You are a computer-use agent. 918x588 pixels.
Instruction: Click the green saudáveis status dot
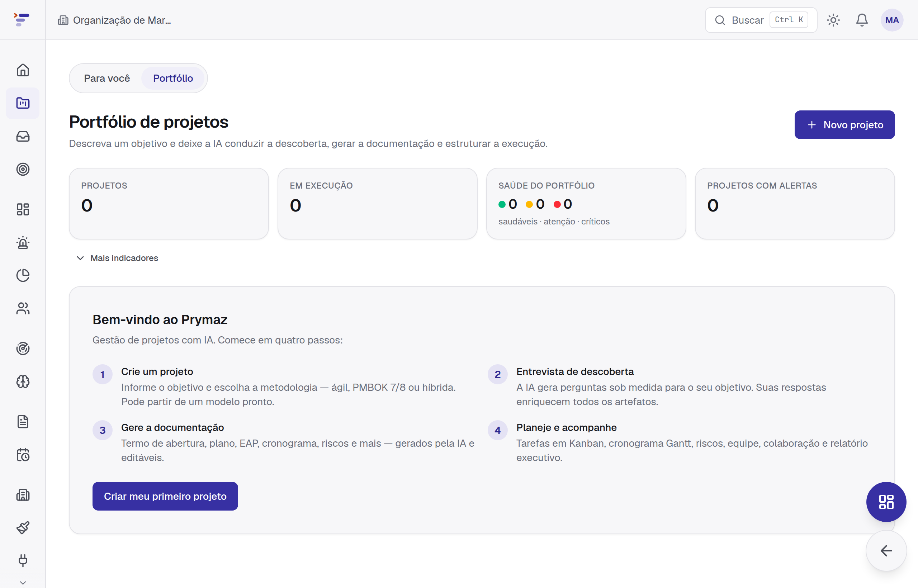pyautogui.click(x=502, y=204)
